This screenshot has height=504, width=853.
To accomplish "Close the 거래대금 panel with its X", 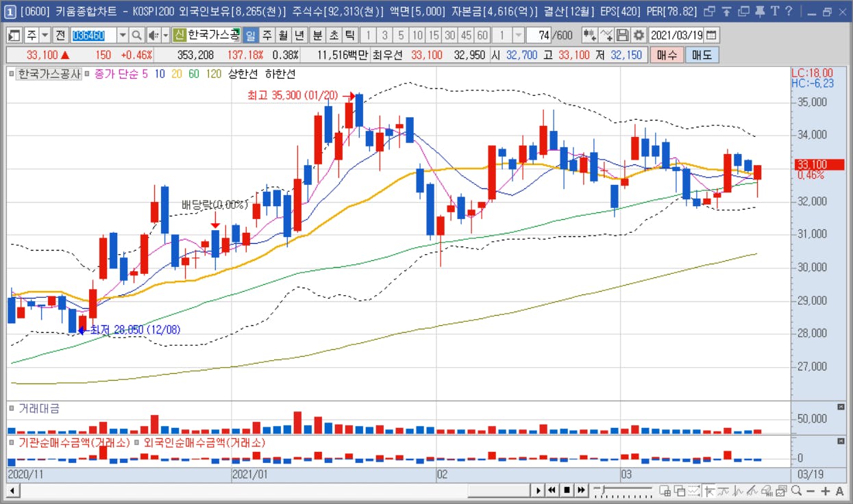I will (x=841, y=407).
